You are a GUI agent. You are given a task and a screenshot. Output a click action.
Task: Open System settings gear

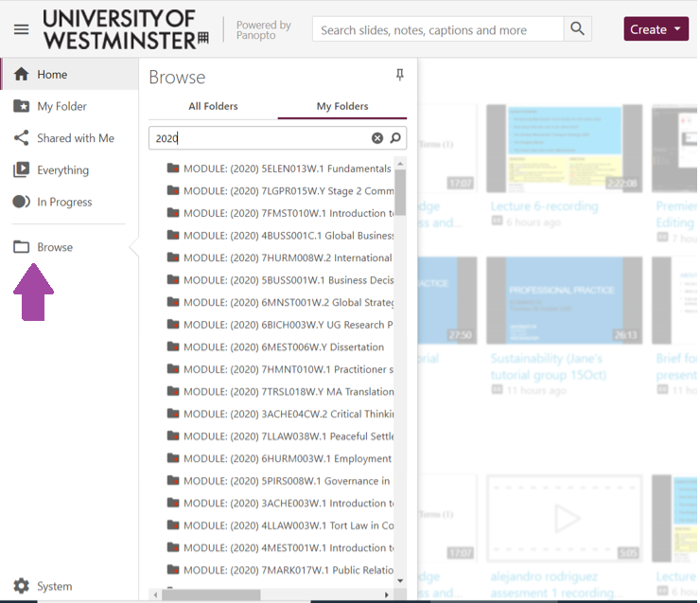click(21, 586)
